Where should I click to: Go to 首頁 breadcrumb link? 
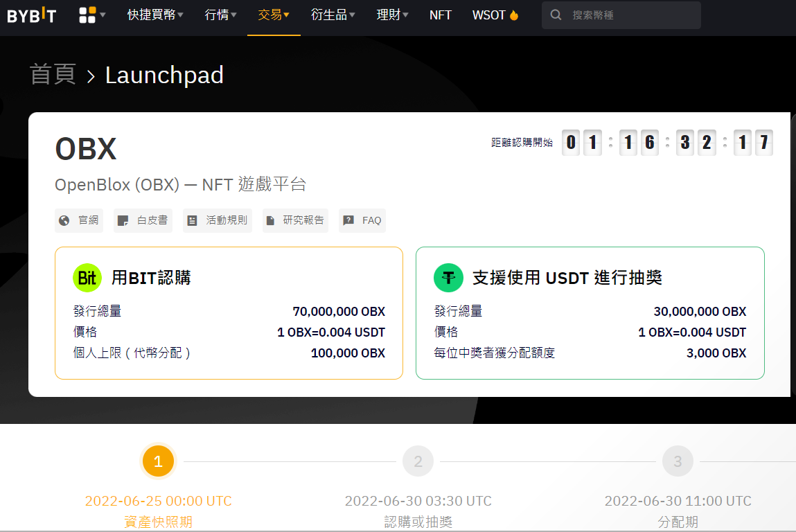pos(53,75)
